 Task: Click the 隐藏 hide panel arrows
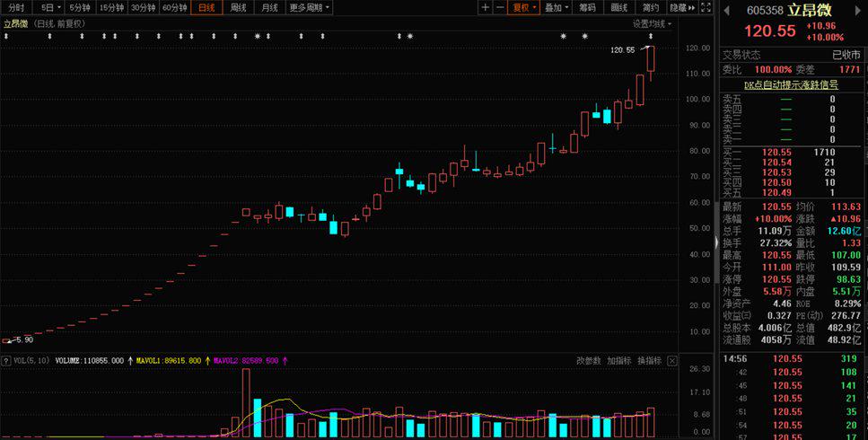(x=682, y=7)
